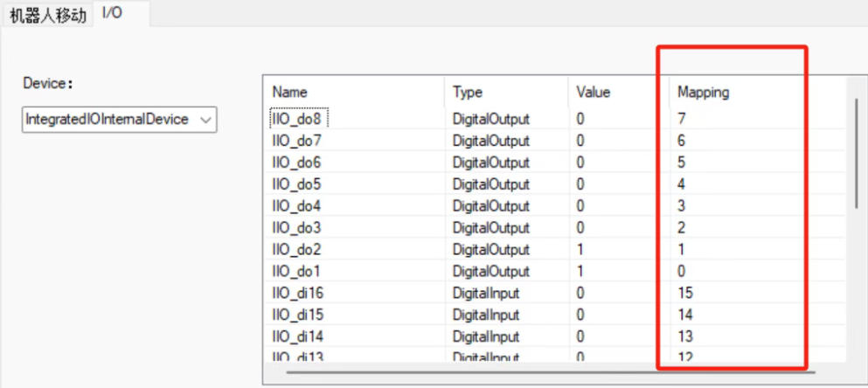The image size is (868, 388).
Task: Click the horizontal scrollbar below the table
Action: pyautogui.click(x=559, y=371)
